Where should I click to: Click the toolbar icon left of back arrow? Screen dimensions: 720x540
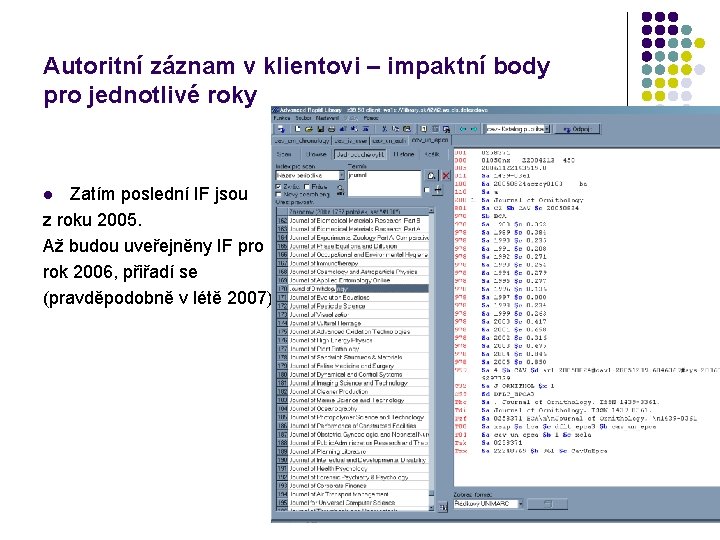click(446, 129)
